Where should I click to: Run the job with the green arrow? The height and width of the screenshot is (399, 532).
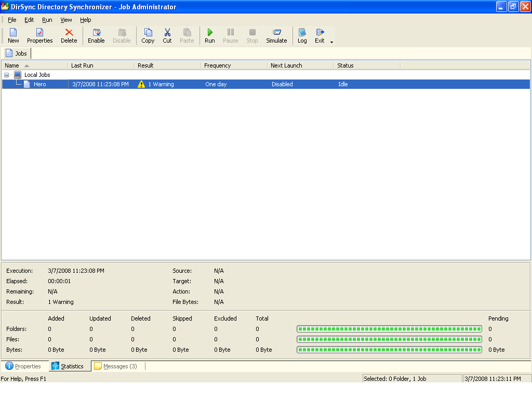[x=210, y=36]
